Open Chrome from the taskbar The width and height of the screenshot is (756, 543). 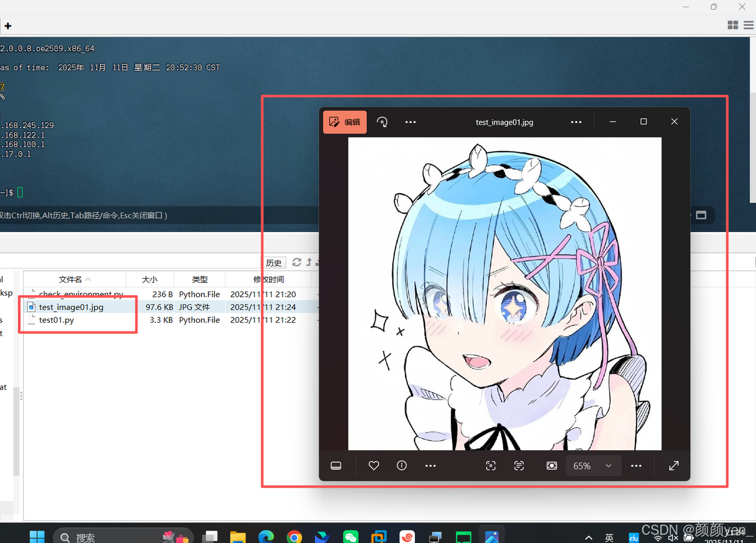point(294,537)
